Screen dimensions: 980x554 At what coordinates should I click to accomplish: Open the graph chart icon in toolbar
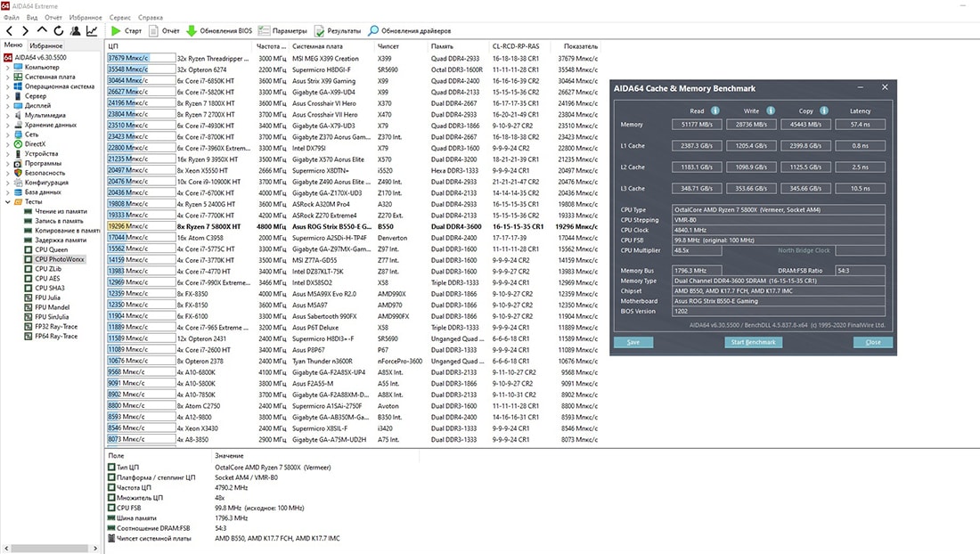pos(92,30)
